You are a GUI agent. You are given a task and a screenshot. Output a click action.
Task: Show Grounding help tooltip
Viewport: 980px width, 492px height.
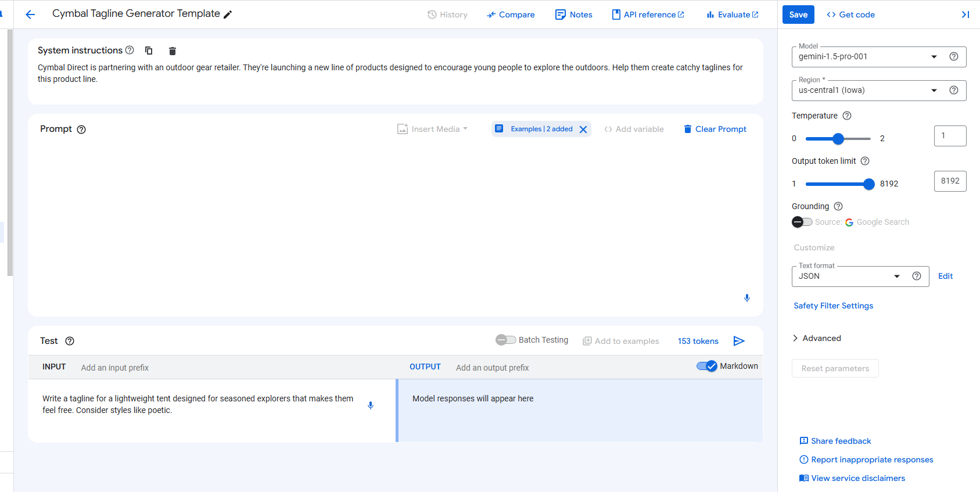[x=838, y=206]
